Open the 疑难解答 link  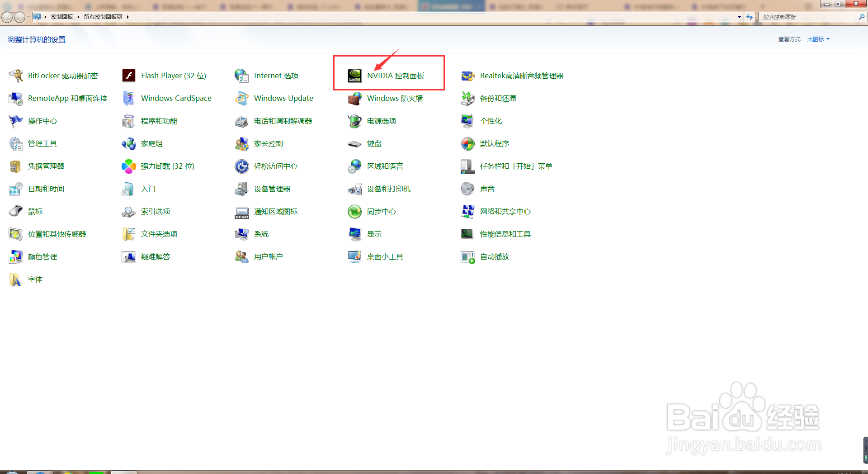[156, 256]
